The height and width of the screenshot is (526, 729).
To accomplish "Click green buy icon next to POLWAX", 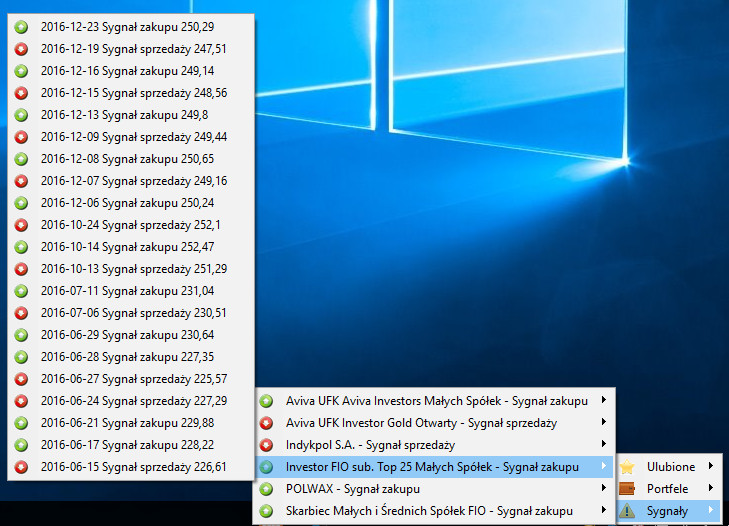I will [267, 489].
